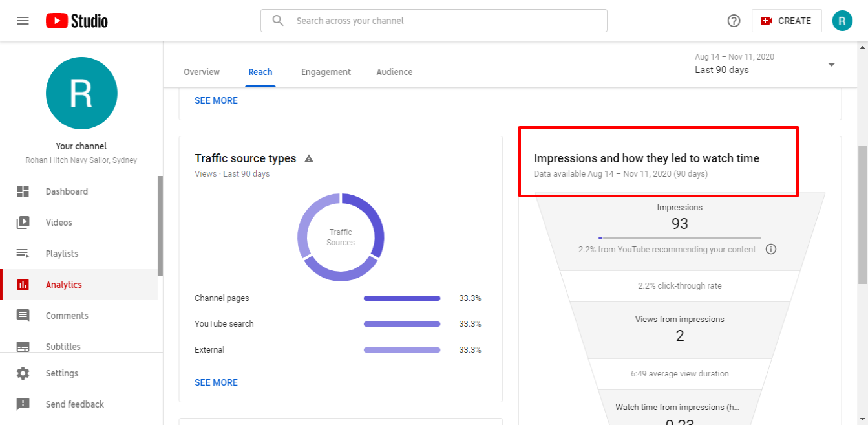Select the Reach tab
Screen dimensions: 868x425
pos(260,72)
